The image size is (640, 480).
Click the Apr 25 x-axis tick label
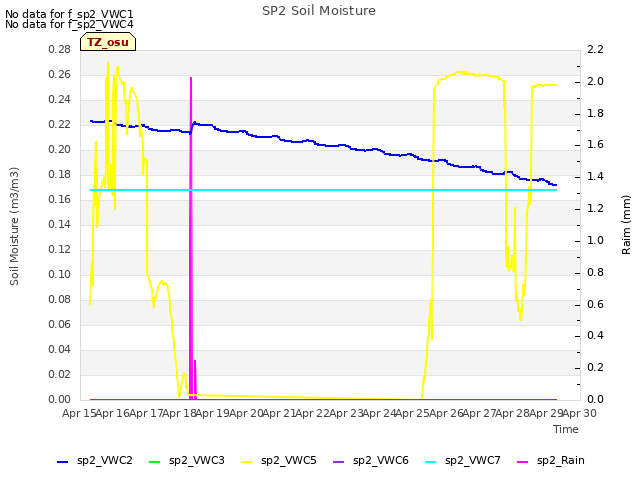tap(413, 413)
